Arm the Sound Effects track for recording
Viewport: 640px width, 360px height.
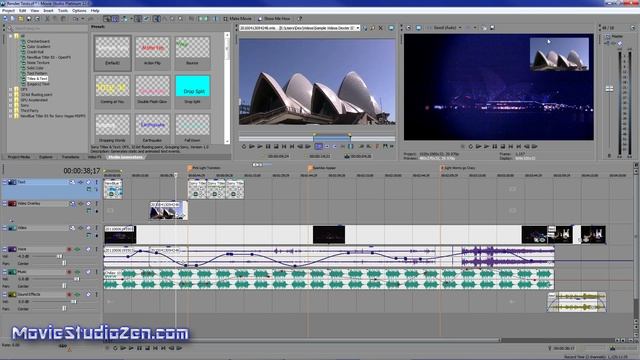[69, 294]
